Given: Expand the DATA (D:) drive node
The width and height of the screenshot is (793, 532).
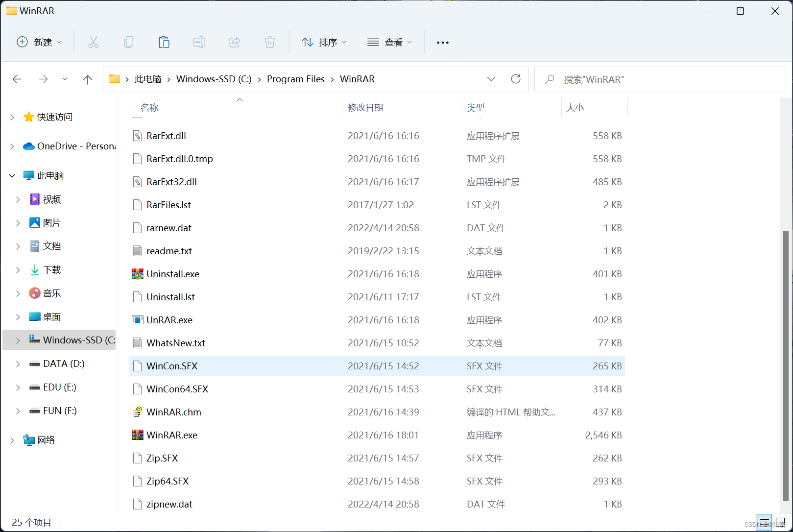Looking at the screenshot, I should tap(18, 363).
